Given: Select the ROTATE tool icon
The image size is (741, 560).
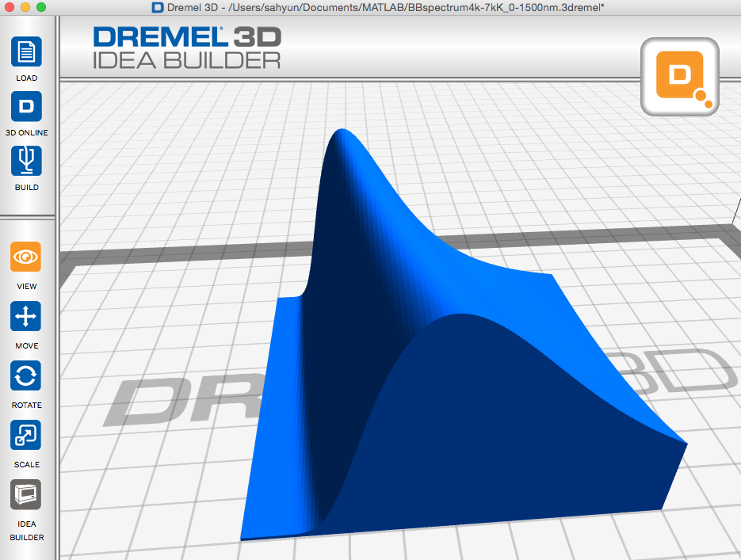Looking at the screenshot, I should coord(26,376).
